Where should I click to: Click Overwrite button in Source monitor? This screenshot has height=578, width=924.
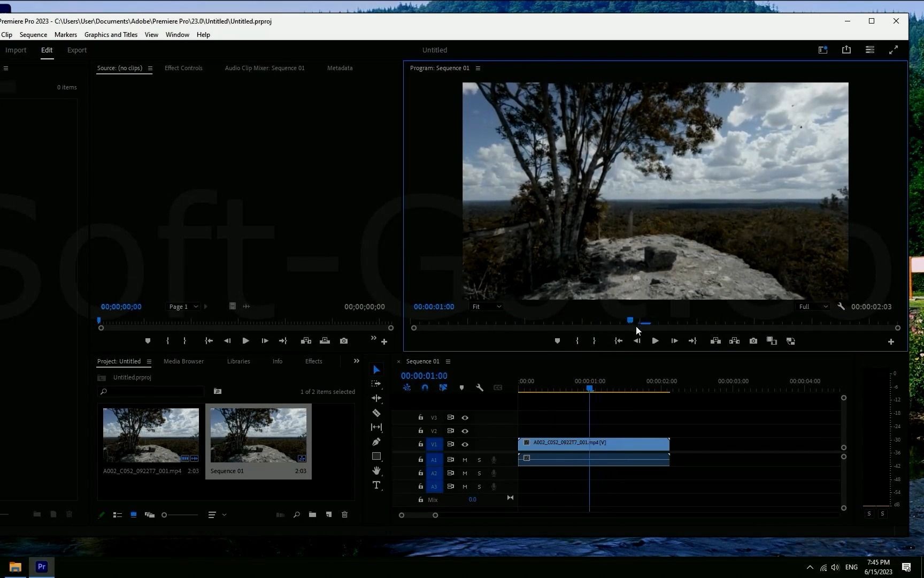tap(325, 341)
